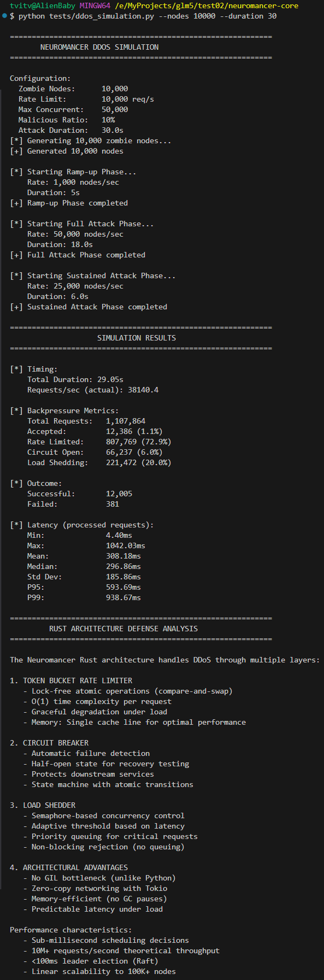
Task: Click 'Failed: 381' line
Action: tap(73, 504)
